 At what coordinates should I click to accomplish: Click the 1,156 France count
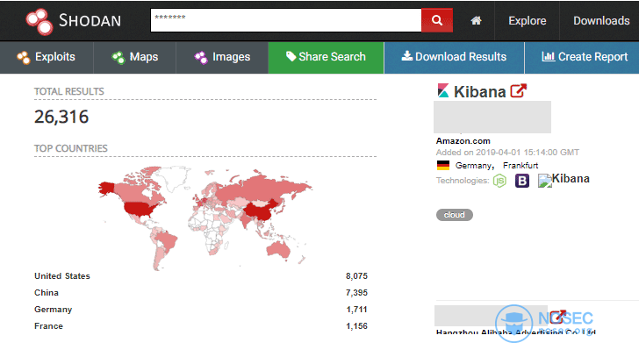coord(356,326)
